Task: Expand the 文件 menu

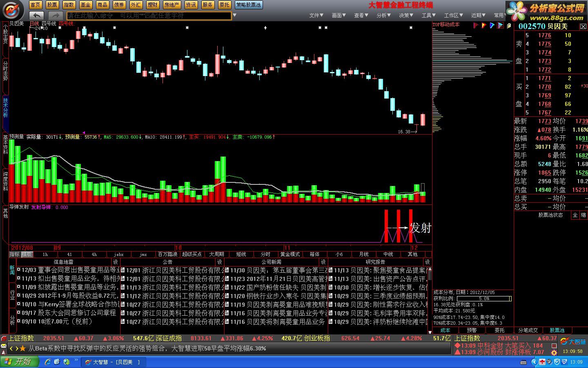Action: [x=316, y=16]
